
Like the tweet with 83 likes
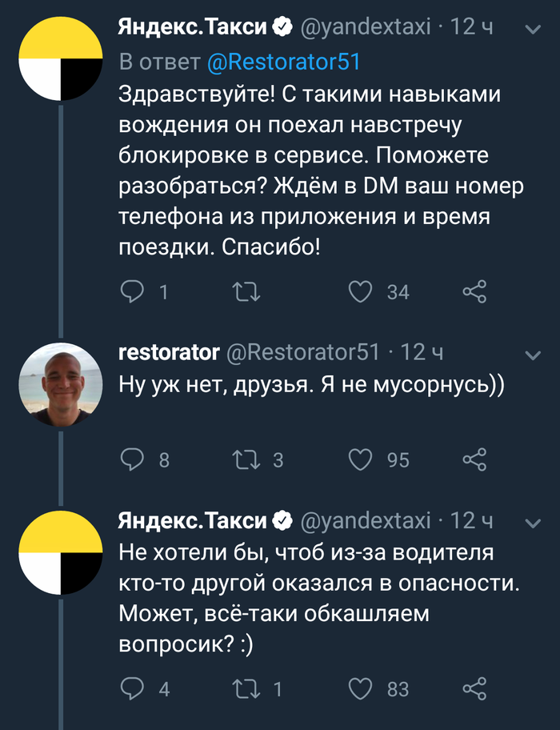[361, 688]
